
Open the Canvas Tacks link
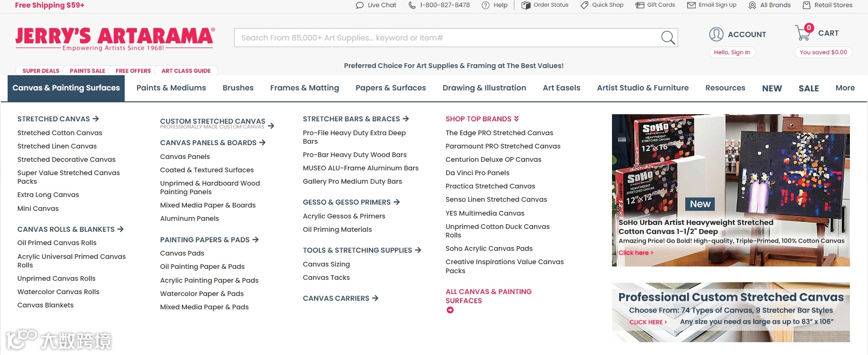tap(326, 277)
